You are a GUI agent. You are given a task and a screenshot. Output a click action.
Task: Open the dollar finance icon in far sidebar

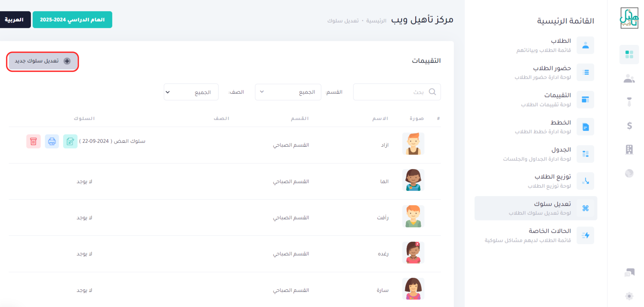pos(629,126)
